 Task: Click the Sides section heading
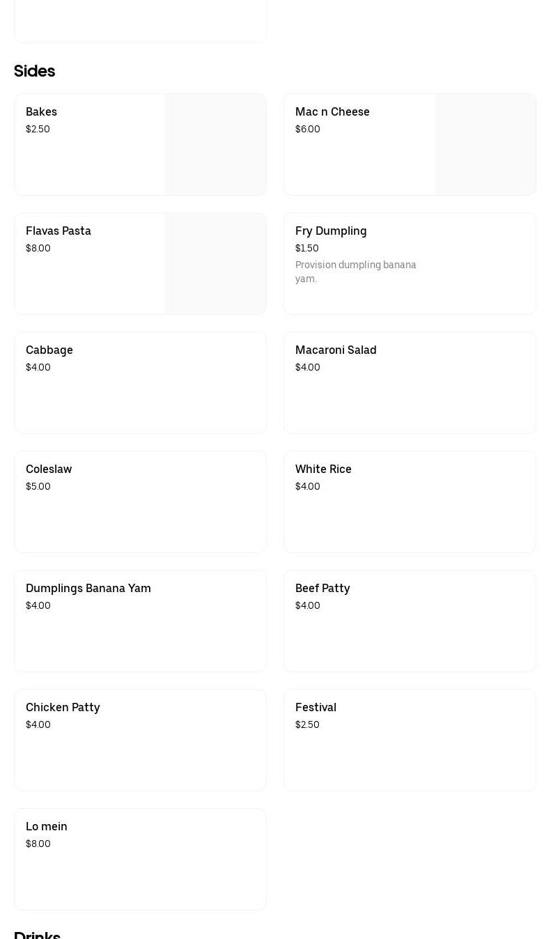[x=35, y=71]
